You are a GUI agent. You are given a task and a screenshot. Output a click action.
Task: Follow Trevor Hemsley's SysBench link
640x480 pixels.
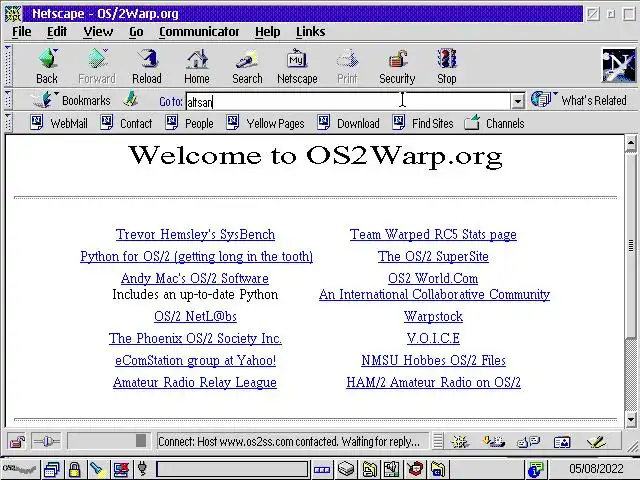(195, 235)
